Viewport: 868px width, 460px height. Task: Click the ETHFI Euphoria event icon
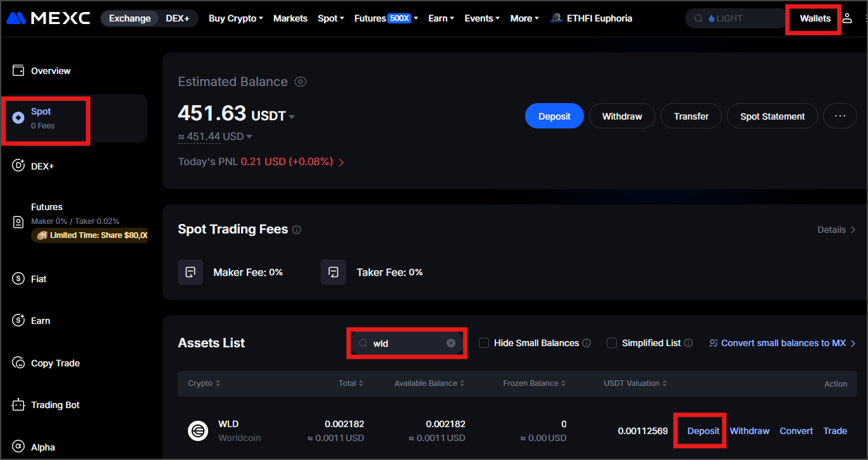click(x=557, y=18)
